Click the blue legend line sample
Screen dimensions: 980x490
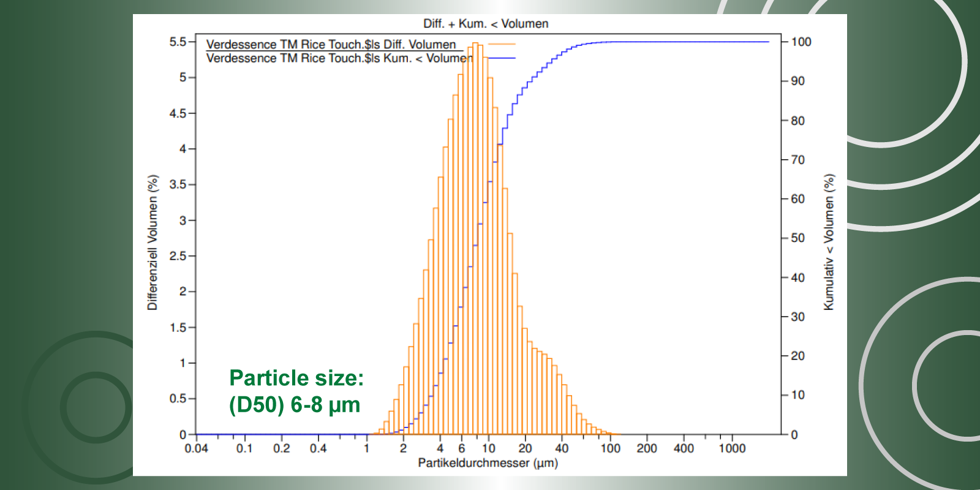click(x=502, y=58)
